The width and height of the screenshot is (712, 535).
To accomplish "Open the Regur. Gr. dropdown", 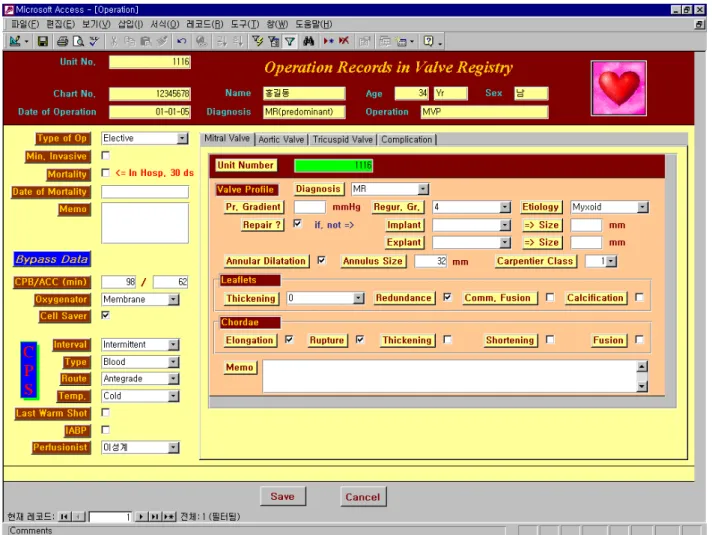I will [x=505, y=207].
